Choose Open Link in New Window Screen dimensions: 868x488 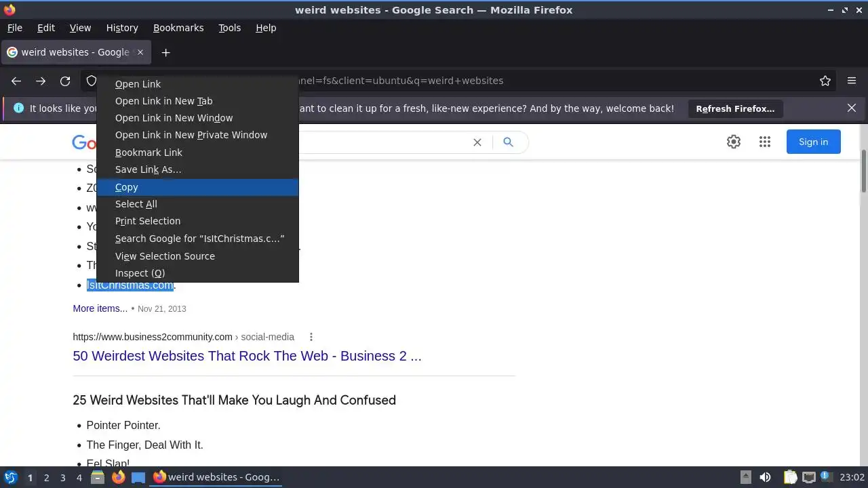click(197, 118)
